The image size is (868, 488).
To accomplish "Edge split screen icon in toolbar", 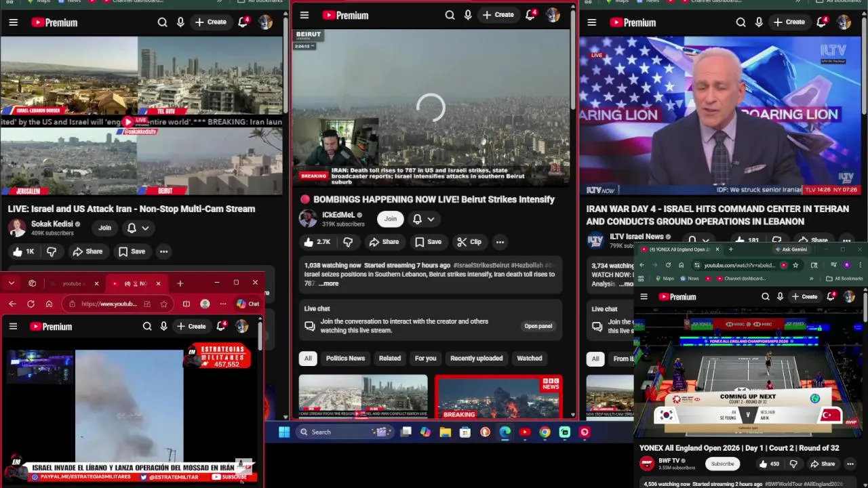I will 186,304.
